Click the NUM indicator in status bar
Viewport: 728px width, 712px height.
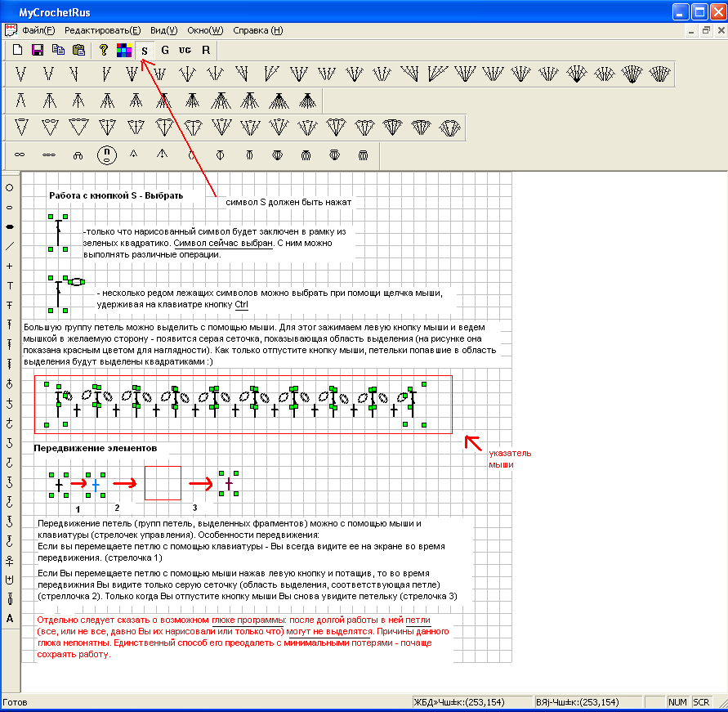coord(677,702)
